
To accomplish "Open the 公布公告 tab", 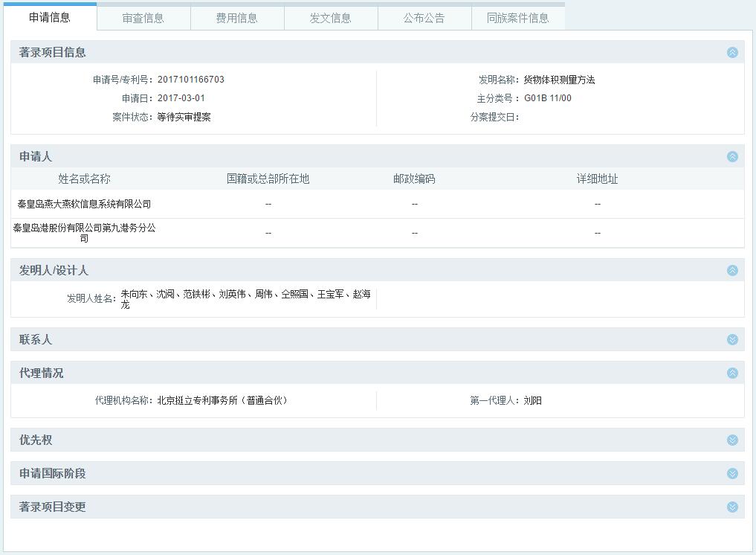I will 424,18.
